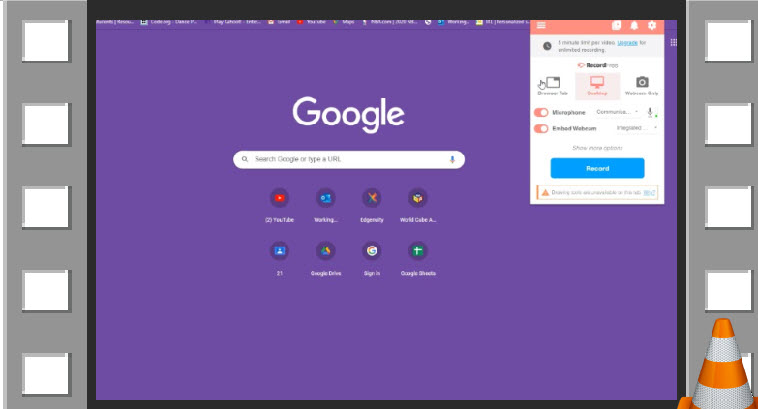Click the Warning triangle icon in panel

coord(545,192)
